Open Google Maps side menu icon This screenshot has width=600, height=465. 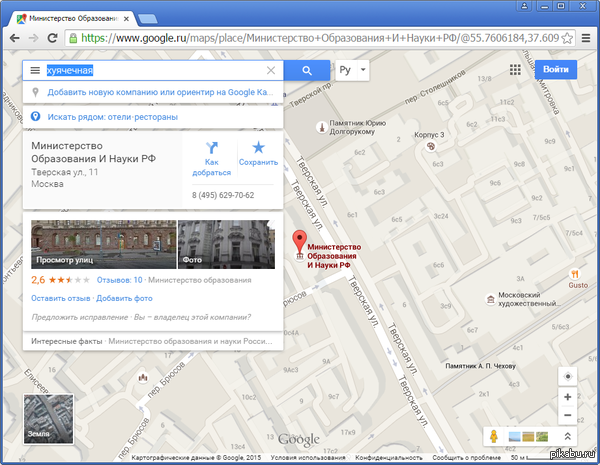(35, 70)
